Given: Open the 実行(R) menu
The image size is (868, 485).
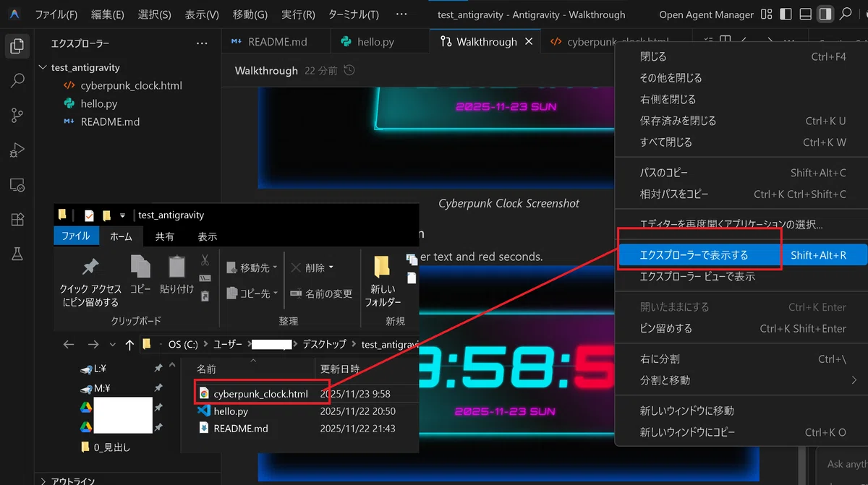Looking at the screenshot, I should [x=298, y=14].
